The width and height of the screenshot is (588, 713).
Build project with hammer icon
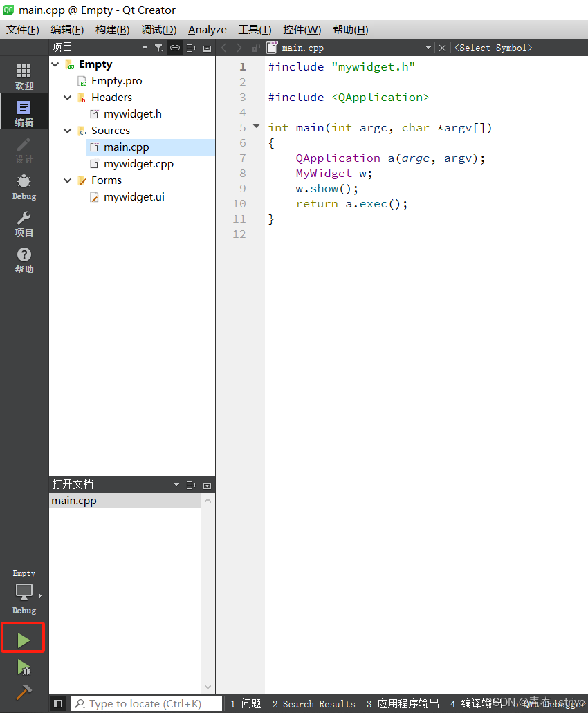click(24, 692)
